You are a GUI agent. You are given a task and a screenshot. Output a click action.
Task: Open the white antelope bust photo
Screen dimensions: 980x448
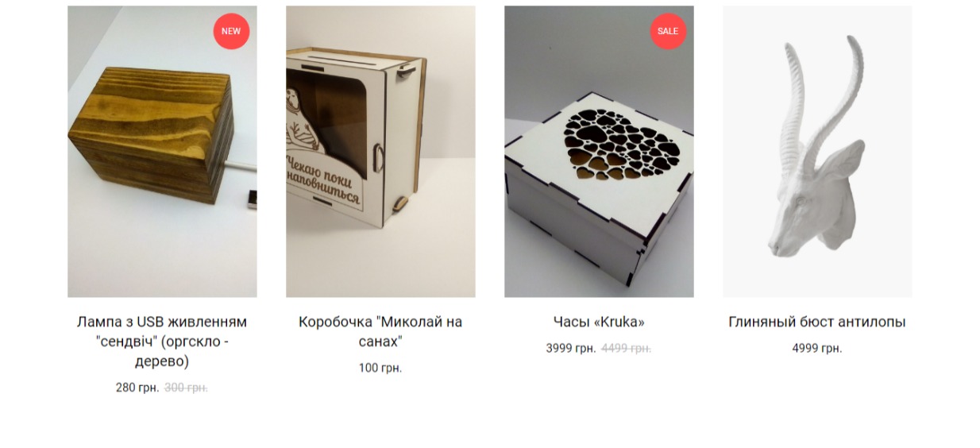coord(817,152)
